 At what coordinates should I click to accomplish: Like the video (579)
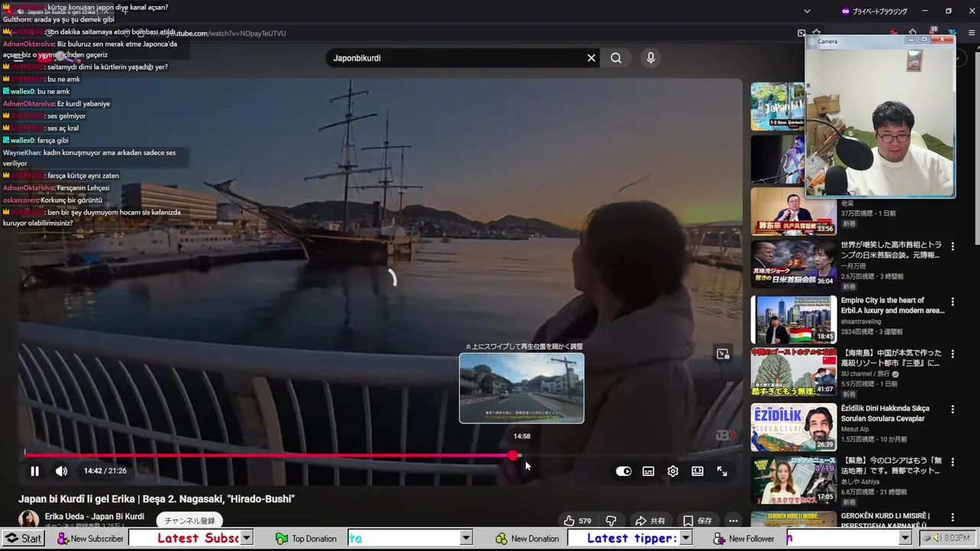click(x=577, y=521)
